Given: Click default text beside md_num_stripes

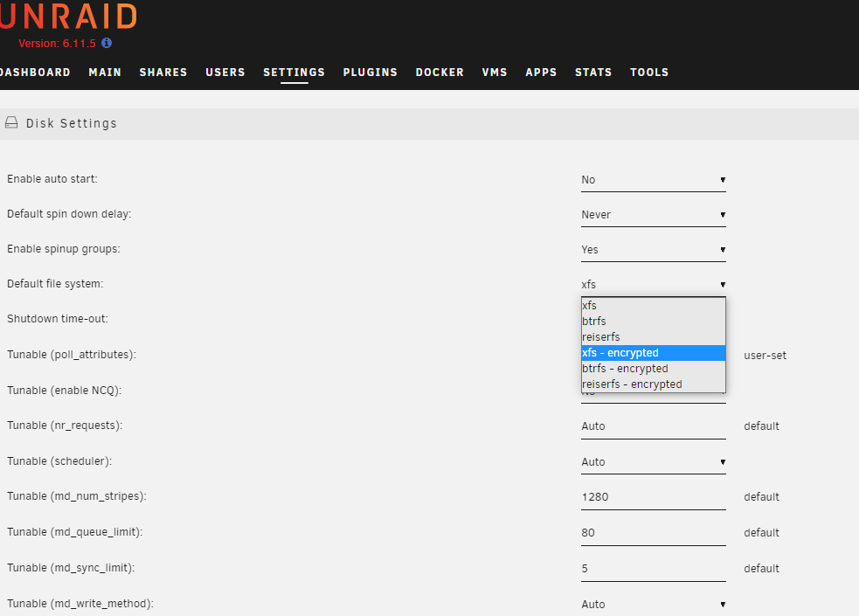Looking at the screenshot, I should click(x=761, y=497).
